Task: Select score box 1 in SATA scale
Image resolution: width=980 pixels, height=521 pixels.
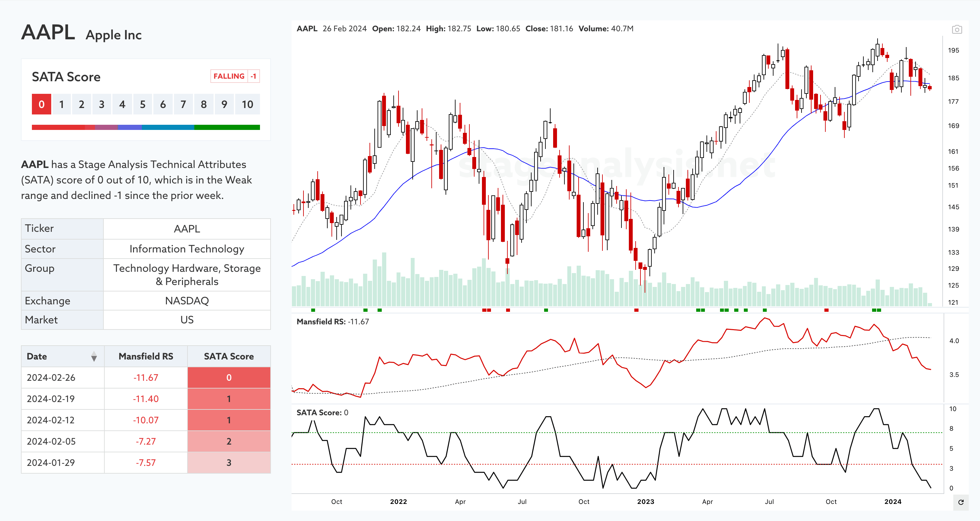Action: tap(62, 104)
